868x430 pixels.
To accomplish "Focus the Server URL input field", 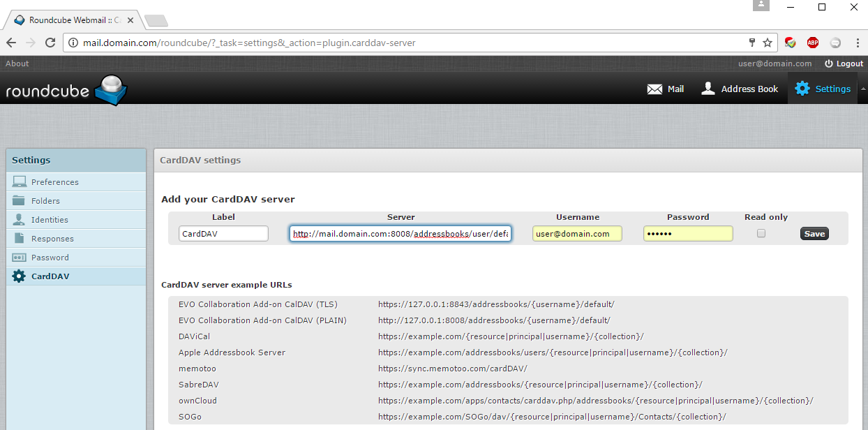I will tap(401, 234).
